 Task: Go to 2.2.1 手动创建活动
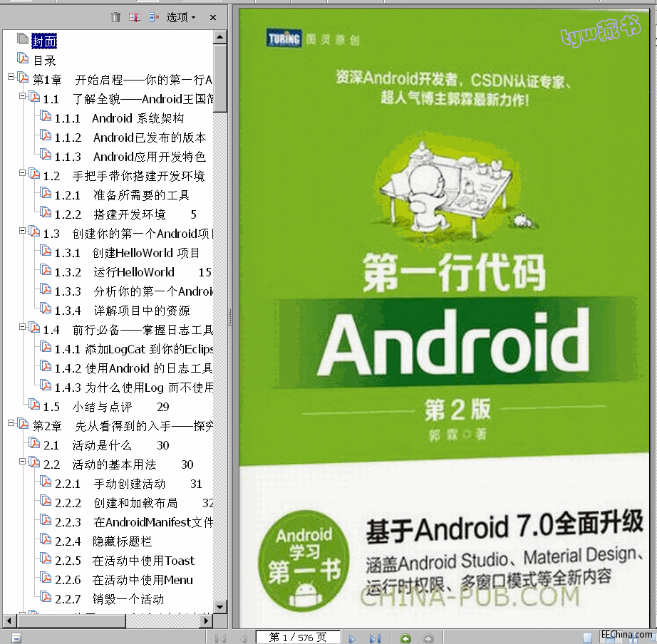[129, 484]
